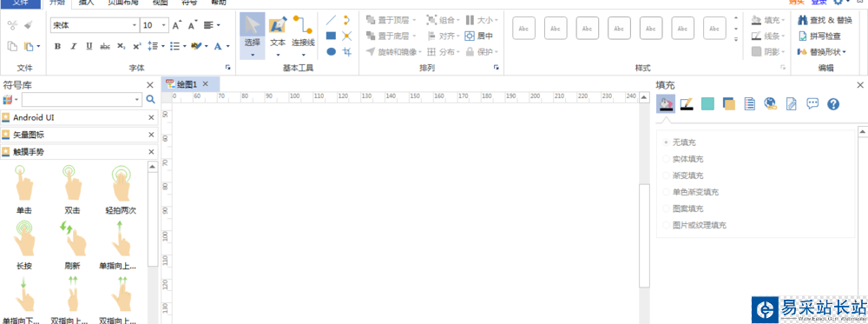The image size is (868, 324).
Task: Click the 长按 long press gesture symbol
Action: pos(23,245)
